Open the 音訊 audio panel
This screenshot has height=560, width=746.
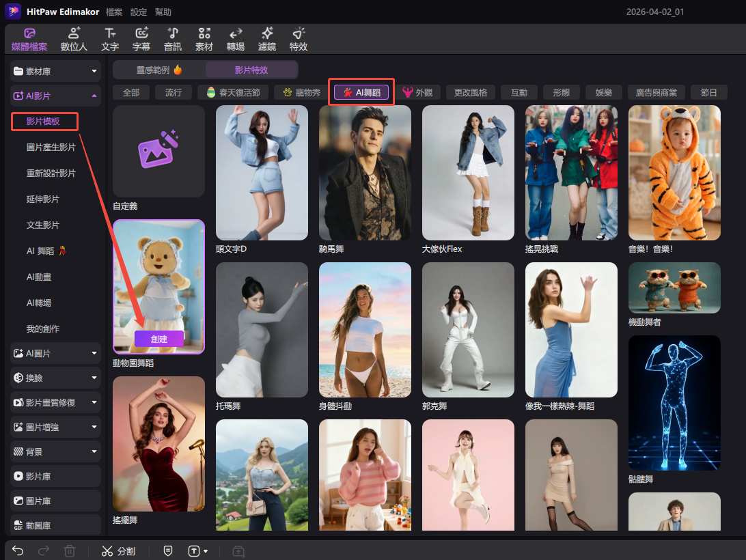173,39
